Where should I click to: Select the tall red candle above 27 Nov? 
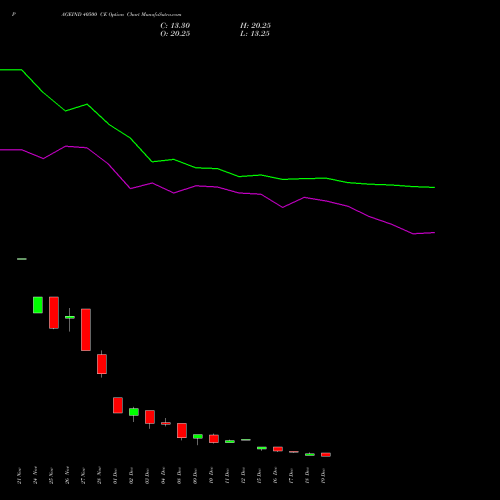86,330
